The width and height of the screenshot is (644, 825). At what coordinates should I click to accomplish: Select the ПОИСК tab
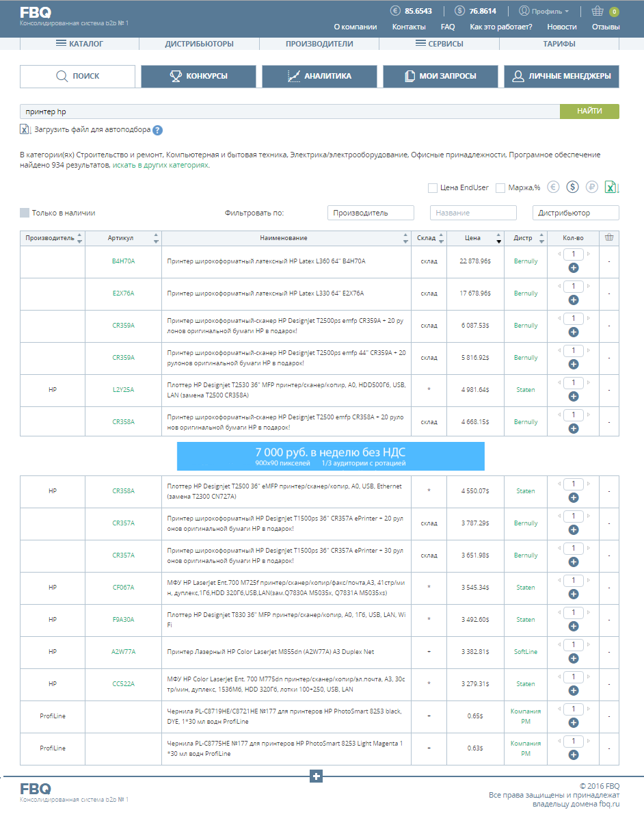pyautogui.click(x=77, y=77)
